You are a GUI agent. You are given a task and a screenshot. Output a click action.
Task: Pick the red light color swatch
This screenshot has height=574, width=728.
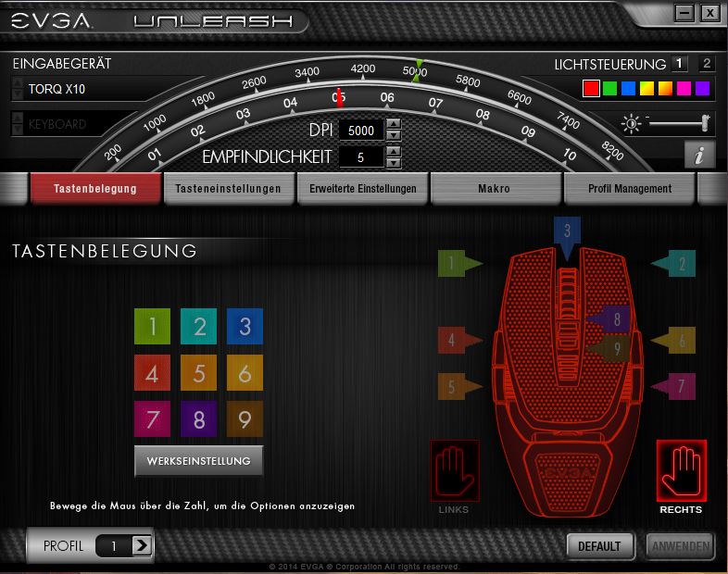pyautogui.click(x=591, y=88)
